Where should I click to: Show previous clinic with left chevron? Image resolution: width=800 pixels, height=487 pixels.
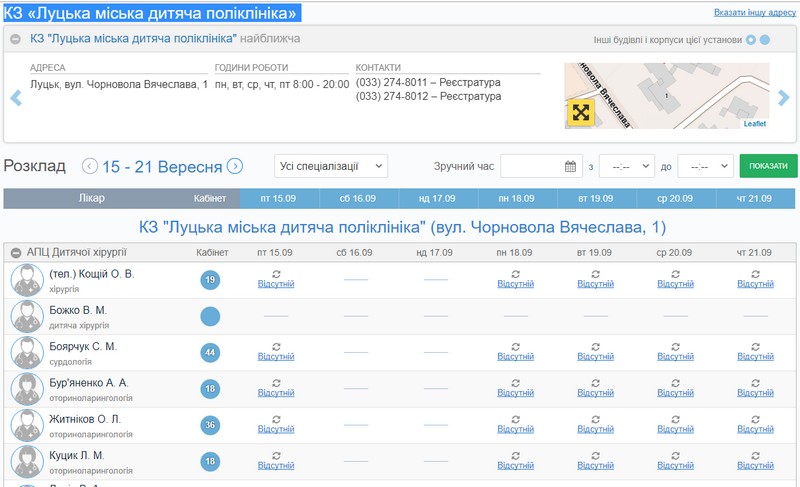pyautogui.click(x=15, y=97)
